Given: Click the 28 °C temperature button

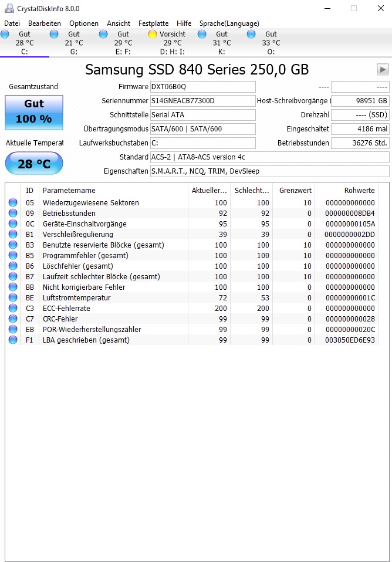Looking at the screenshot, I should click(34, 164).
